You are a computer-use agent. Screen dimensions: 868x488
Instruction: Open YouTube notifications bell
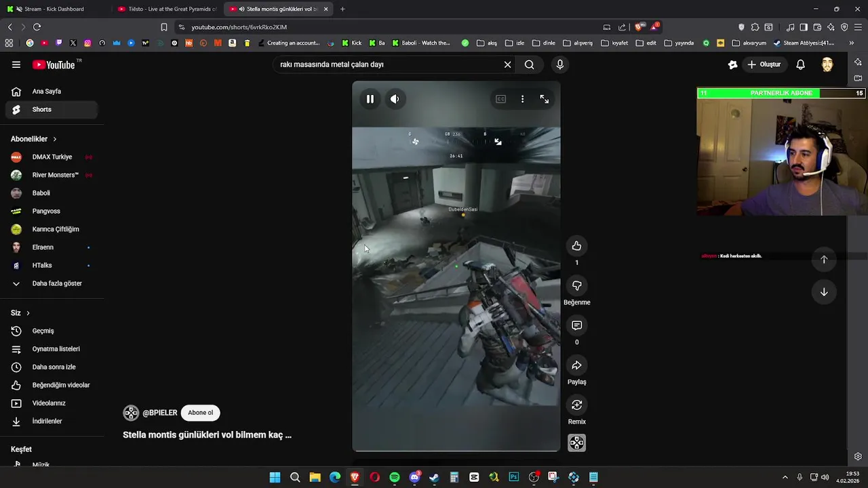(800, 64)
